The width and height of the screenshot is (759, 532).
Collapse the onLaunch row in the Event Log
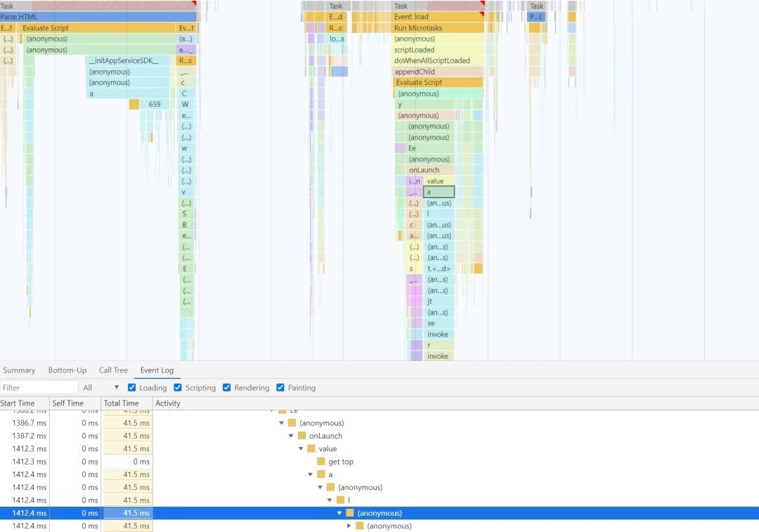click(x=291, y=436)
